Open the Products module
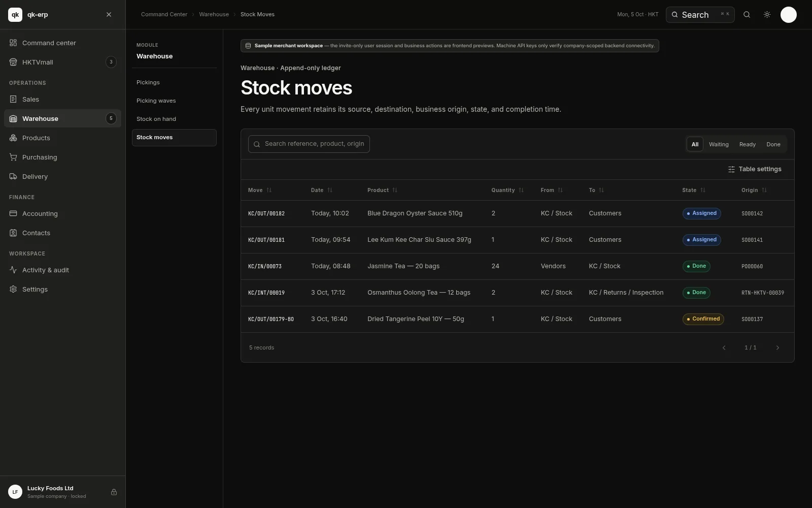The height and width of the screenshot is (508, 812). coord(62,138)
